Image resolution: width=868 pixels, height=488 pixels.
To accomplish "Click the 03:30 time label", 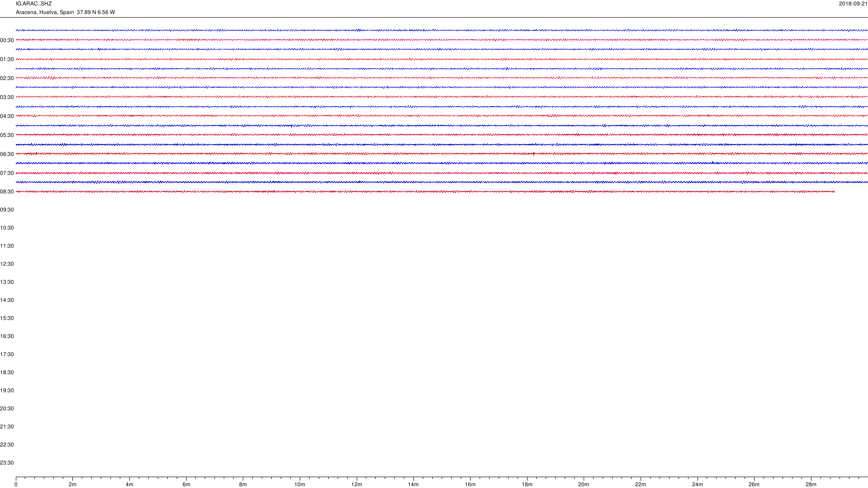I will 7,97.
